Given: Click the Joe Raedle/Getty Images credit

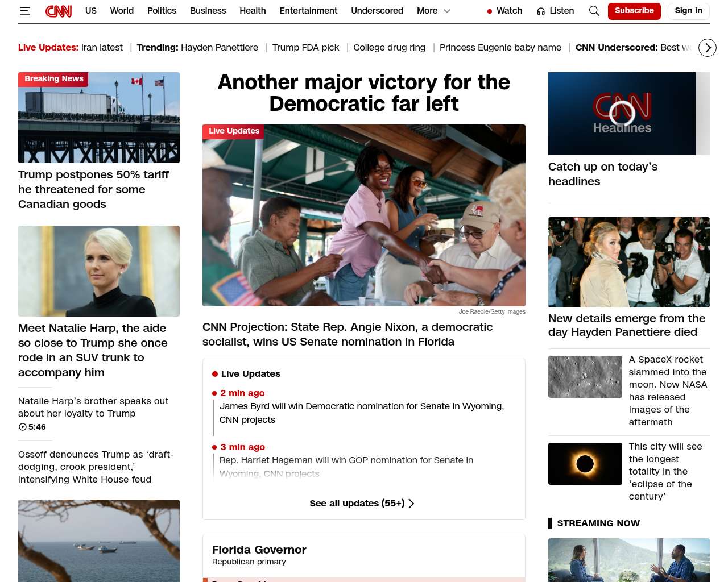Looking at the screenshot, I should [492, 311].
